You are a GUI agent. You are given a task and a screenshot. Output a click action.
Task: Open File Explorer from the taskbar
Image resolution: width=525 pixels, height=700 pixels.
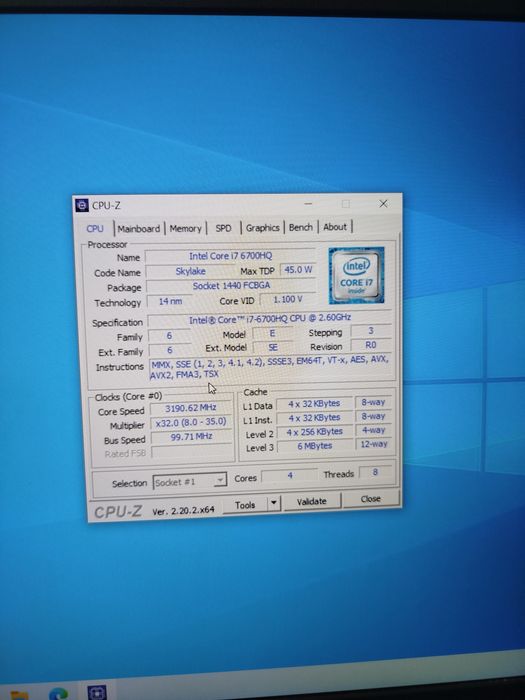(19, 694)
